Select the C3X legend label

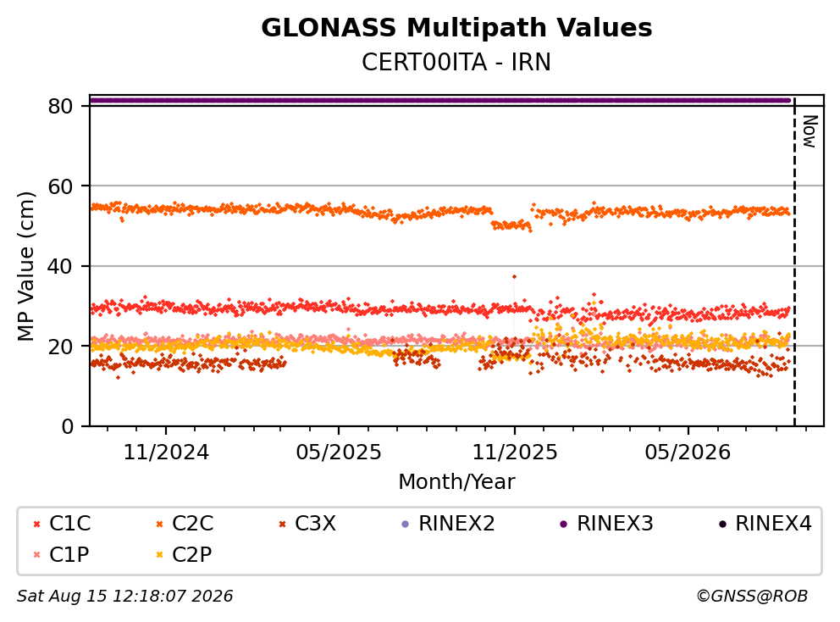[x=316, y=524]
